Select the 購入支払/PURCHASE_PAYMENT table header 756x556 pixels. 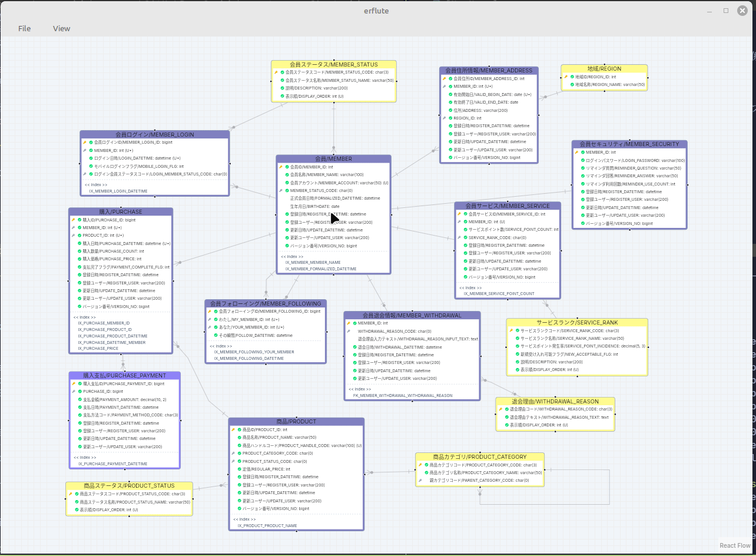(x=124, y=375)
